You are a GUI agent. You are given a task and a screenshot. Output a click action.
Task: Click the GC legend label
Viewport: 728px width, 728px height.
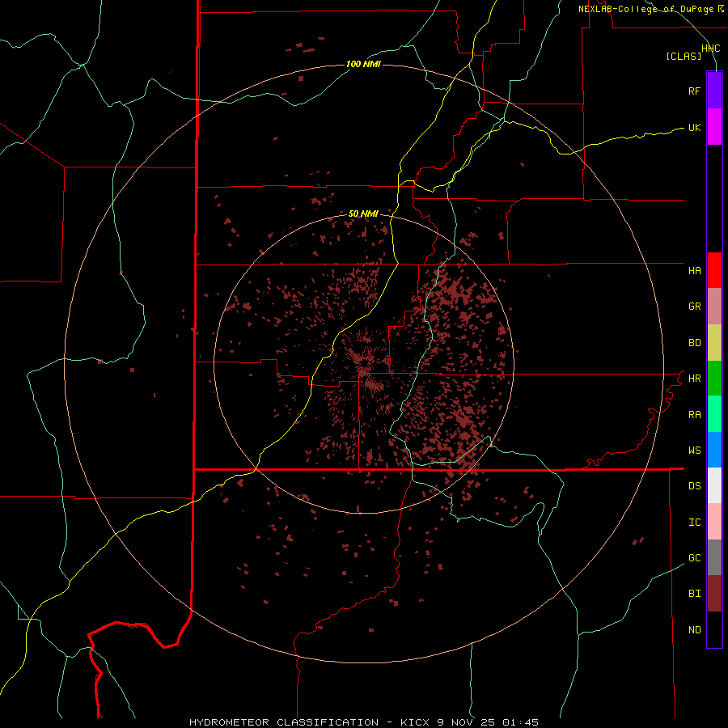click(694, 557)
